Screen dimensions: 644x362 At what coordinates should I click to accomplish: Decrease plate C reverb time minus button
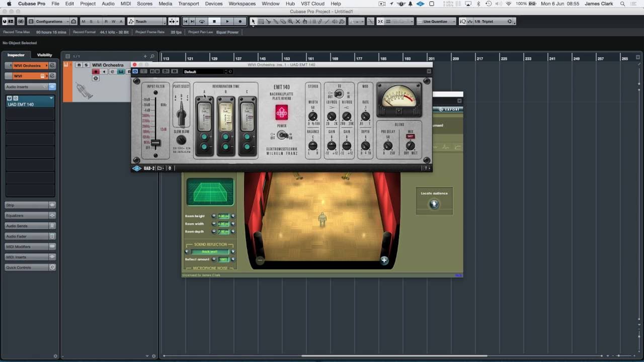tap(248, 147)
